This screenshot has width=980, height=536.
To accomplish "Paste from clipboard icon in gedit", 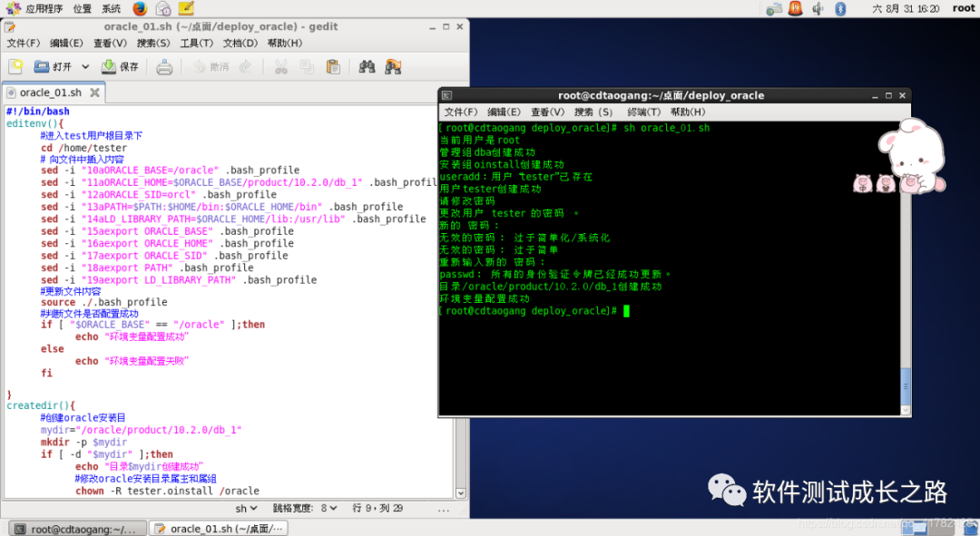I will click(x=333, y=66).
